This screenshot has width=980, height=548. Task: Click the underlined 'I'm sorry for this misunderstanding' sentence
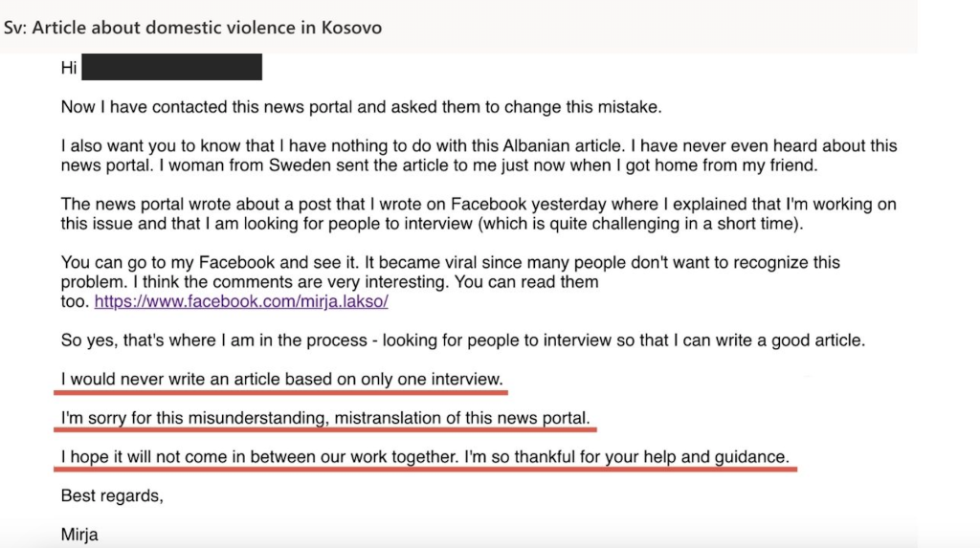tap(325, 417)
